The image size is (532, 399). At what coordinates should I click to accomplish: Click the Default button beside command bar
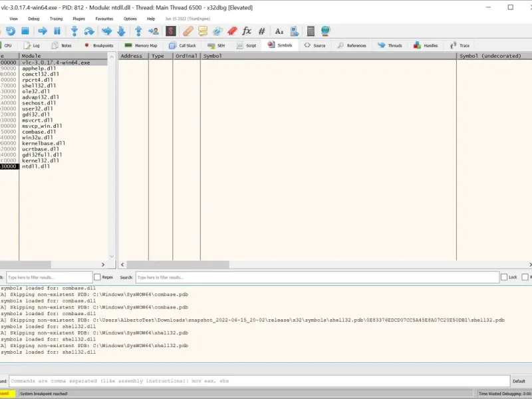tap(519, 381)
